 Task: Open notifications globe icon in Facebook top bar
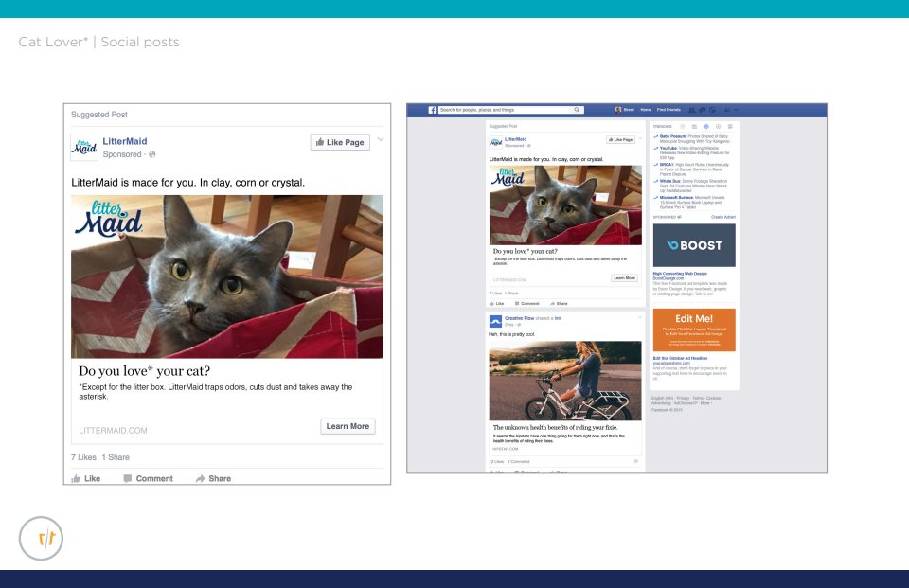click(x=712, y=110)
